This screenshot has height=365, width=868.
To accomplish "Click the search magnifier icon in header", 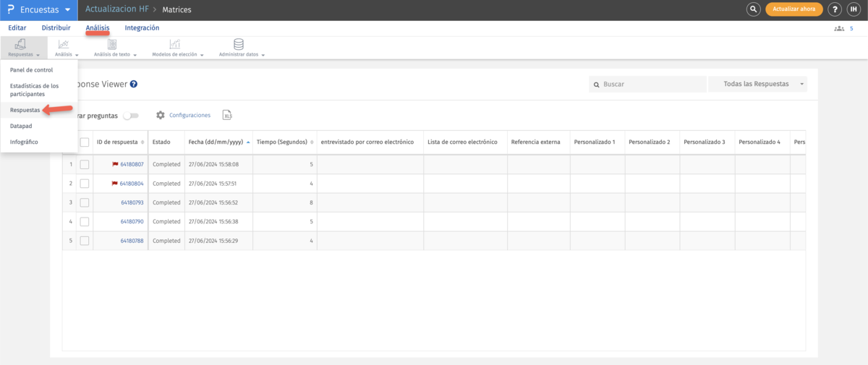I will (x=753, y=9).
